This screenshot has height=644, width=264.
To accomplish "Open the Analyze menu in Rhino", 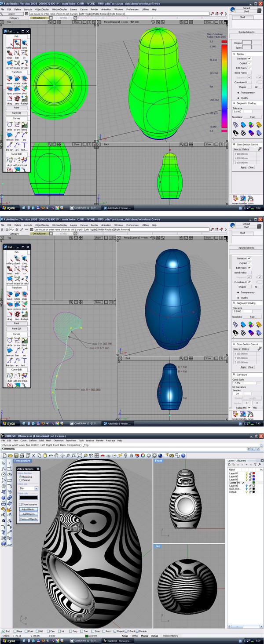I will pyautogui.click(x=90, y=440).
